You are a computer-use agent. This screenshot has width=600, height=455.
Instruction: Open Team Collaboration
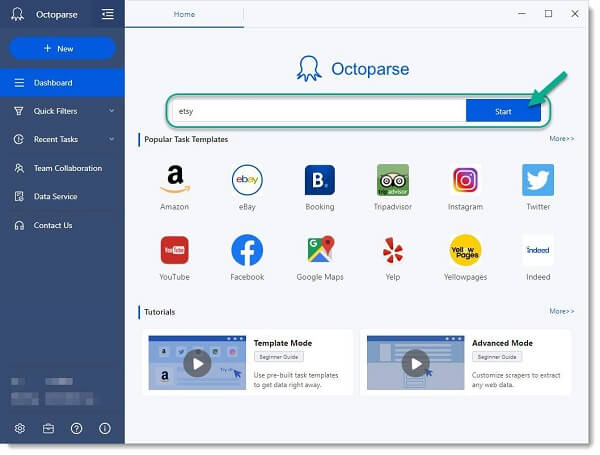(62, 168)
